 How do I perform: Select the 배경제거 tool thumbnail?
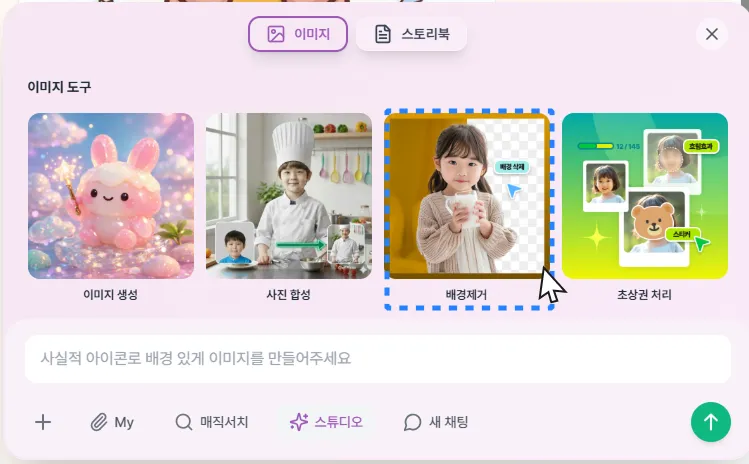coord(467,196)
